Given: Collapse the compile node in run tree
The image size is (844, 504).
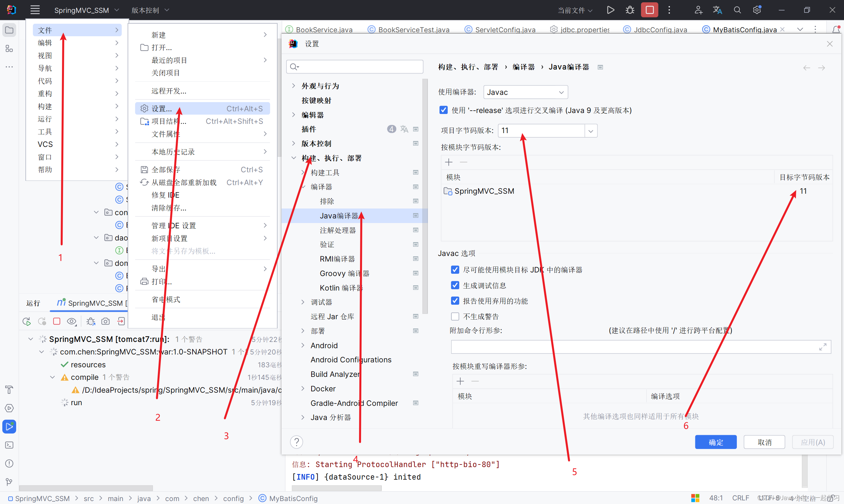Looking at the screenshot, I should click(x=52, y=377).
